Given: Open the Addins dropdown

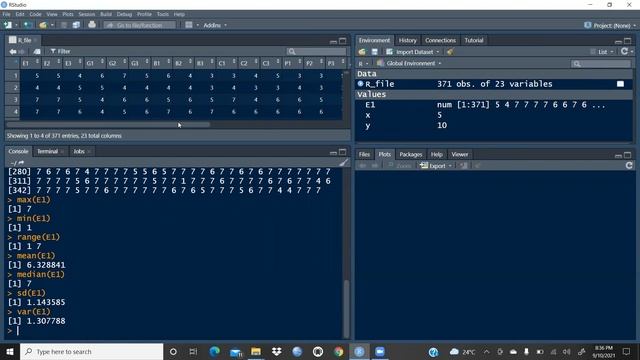Looking at the screenshot, I should [x=215, y=25].
